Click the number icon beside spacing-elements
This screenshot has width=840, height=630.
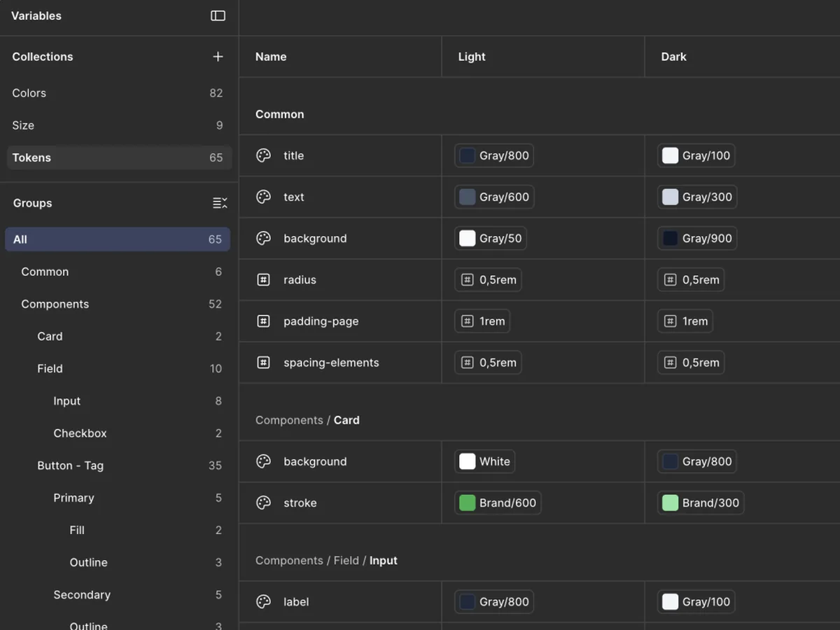(x=263, y=363)
